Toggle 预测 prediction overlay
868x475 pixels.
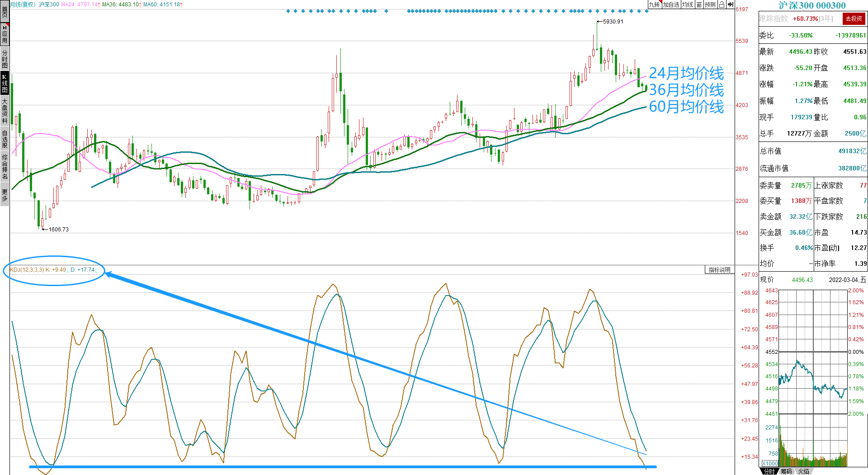[x=710, y=5]
